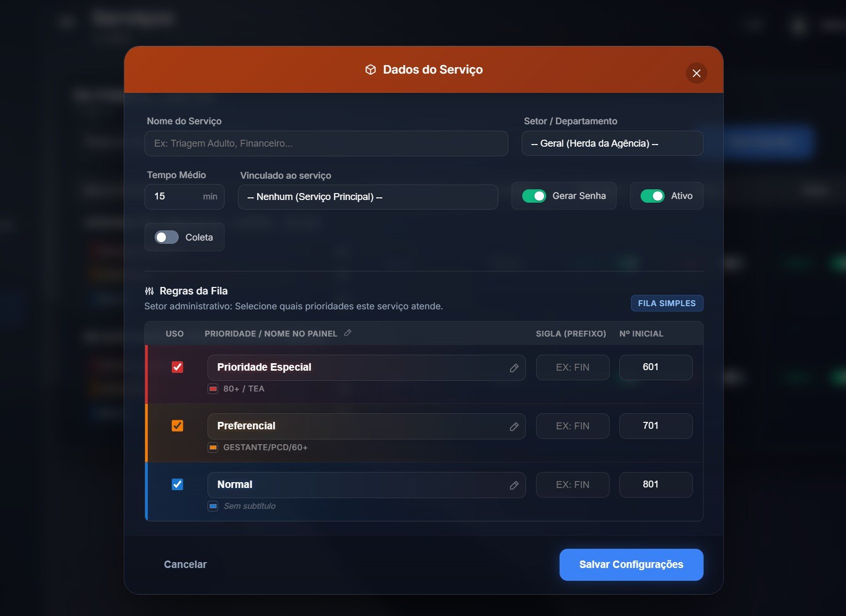The height and width of the screenshot is (616, 846).
Task: Click the cube icon in modal header
Action: click(370, 70)
